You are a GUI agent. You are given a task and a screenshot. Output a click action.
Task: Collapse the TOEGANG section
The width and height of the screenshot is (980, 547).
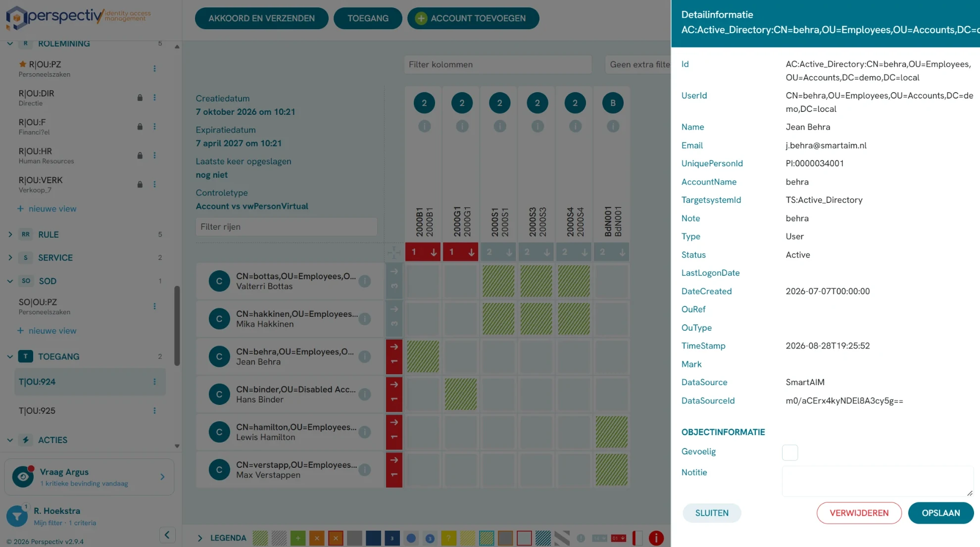click(10, 356)
